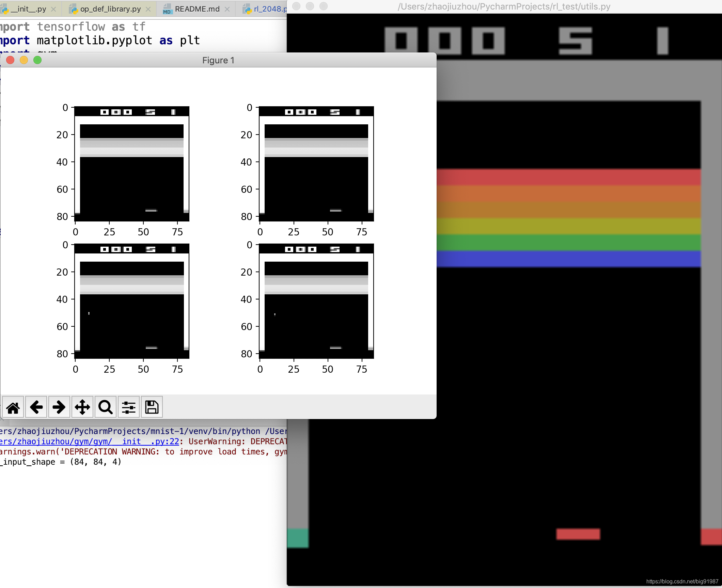The image size is (722, 588).
Task: Select the Zoom to rectangle tool
Action: [106, 407]
